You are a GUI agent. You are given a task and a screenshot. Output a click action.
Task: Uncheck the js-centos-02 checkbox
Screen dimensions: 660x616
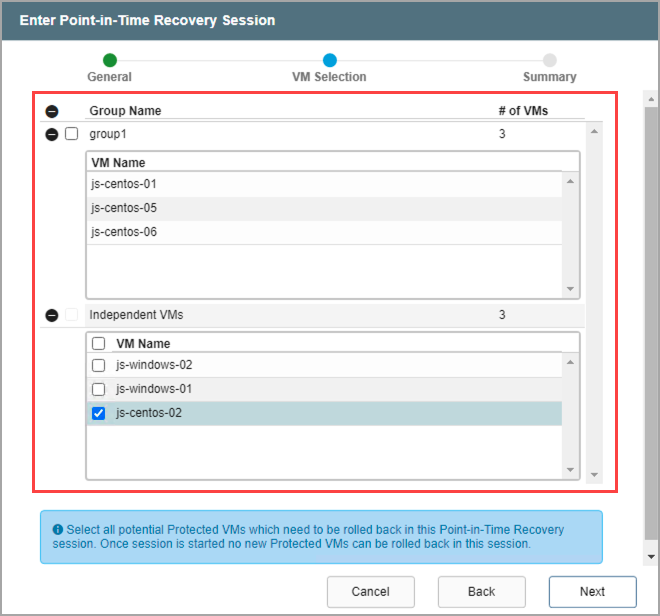click(98, 414)
